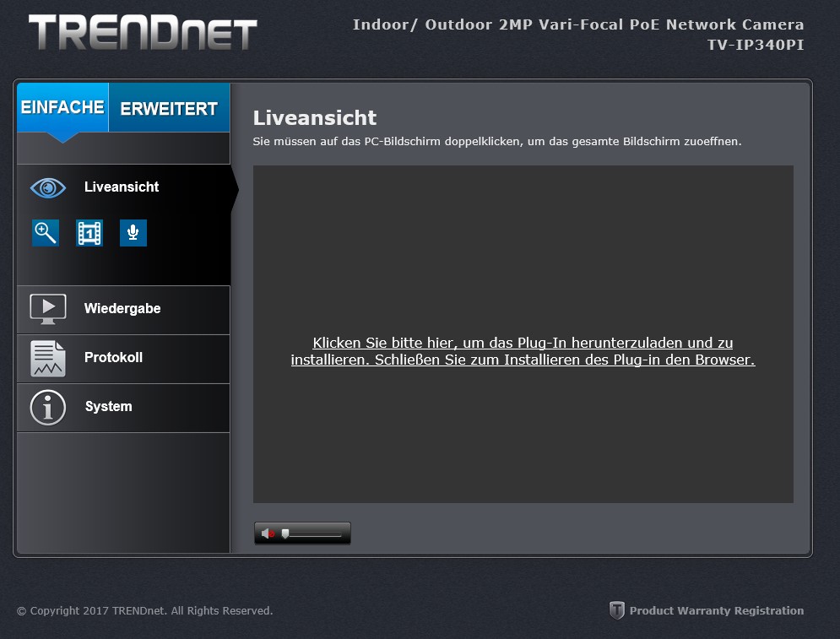Toggle the microphone talk icon
840x639 pixels.
(x=133, y=233)
